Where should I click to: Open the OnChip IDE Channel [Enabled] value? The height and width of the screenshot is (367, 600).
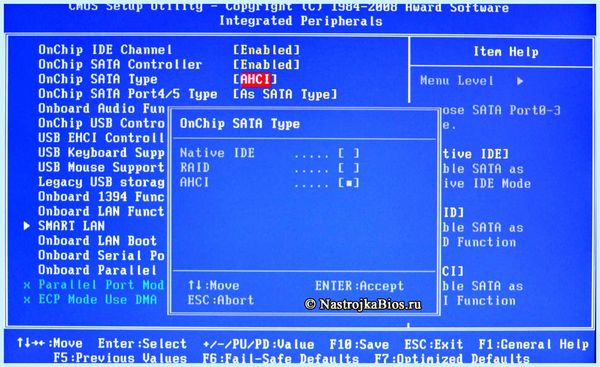267,50
